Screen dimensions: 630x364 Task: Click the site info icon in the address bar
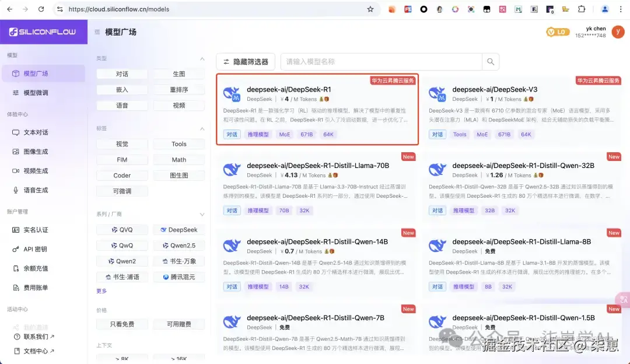[60, 9]
